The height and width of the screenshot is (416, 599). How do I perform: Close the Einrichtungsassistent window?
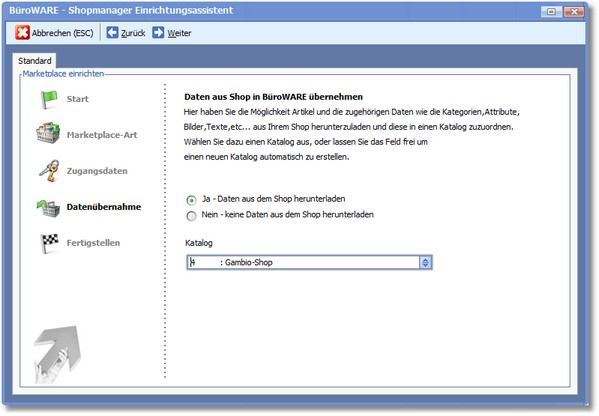click(574, 12)
